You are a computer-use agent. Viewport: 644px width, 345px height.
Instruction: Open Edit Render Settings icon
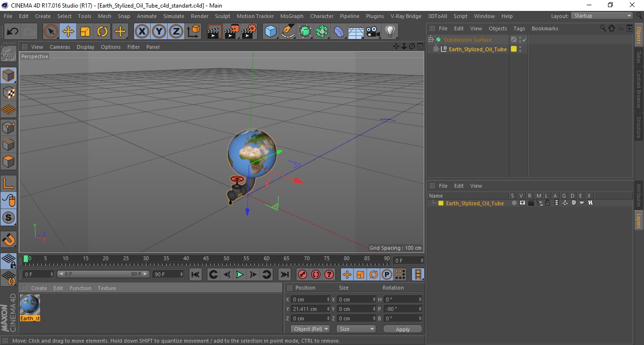249,32
